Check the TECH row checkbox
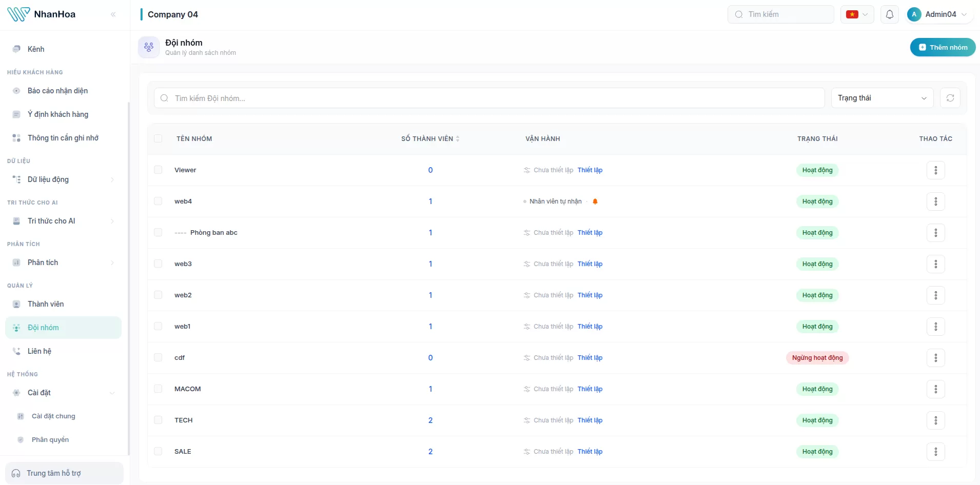 click(158, 420)
